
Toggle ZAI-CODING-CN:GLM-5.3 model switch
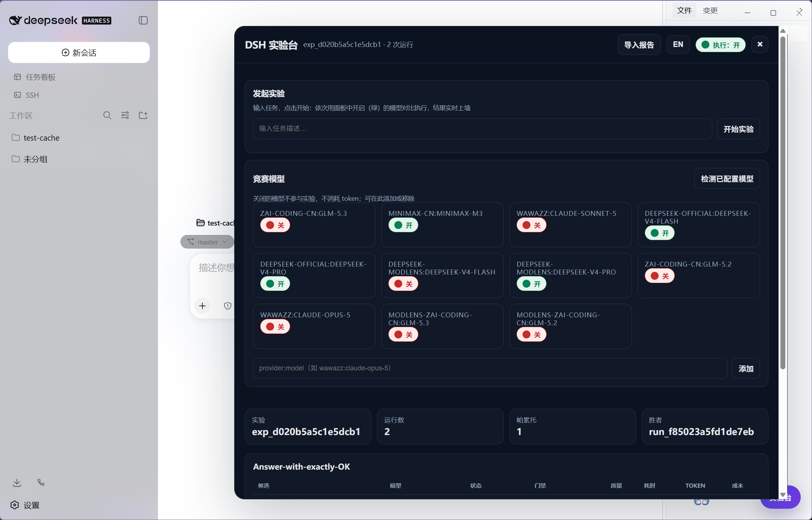coord(275,225)
